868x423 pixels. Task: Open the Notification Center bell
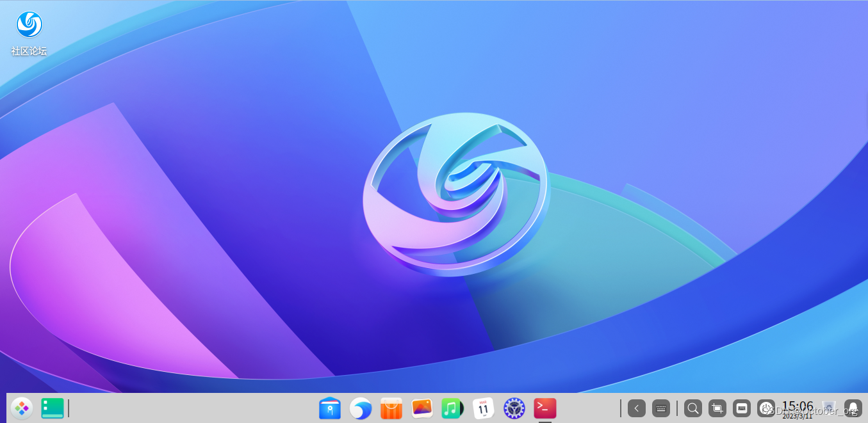point(853,408)
